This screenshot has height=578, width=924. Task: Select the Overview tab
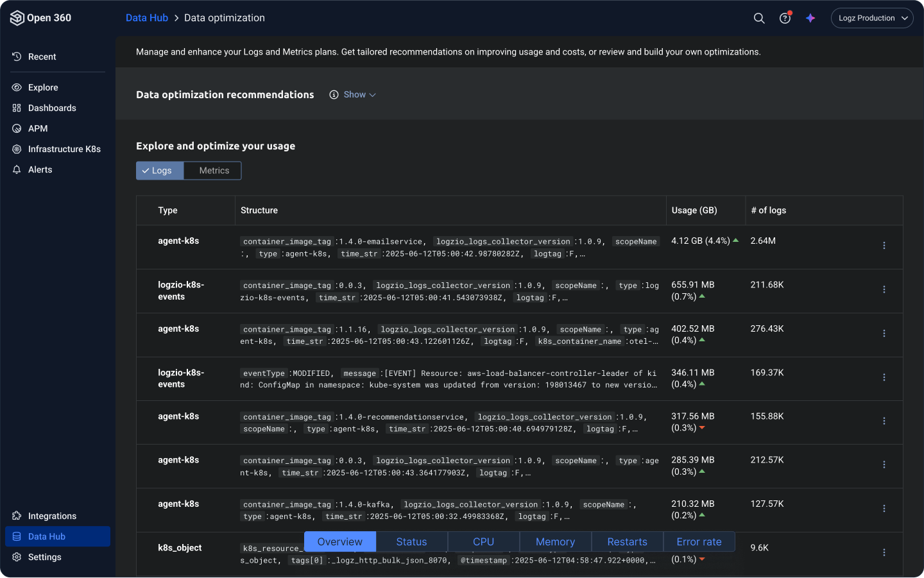pyautogui.click(x=340, y=541)
